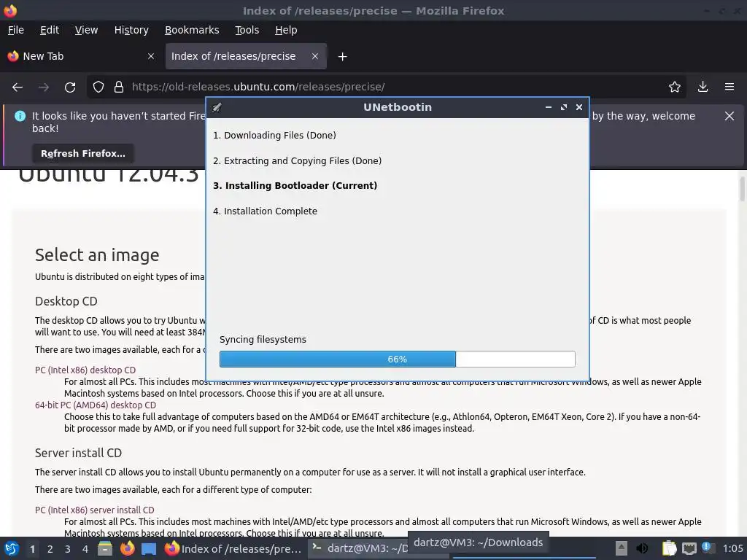
Task: Open the clipboard tray icon
Action: coord(670,548)
